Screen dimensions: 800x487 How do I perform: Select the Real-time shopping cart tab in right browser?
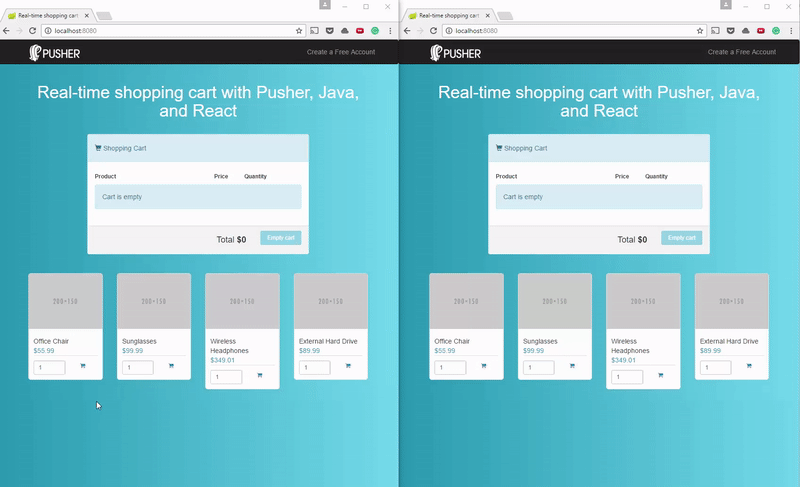coord(448,15)
